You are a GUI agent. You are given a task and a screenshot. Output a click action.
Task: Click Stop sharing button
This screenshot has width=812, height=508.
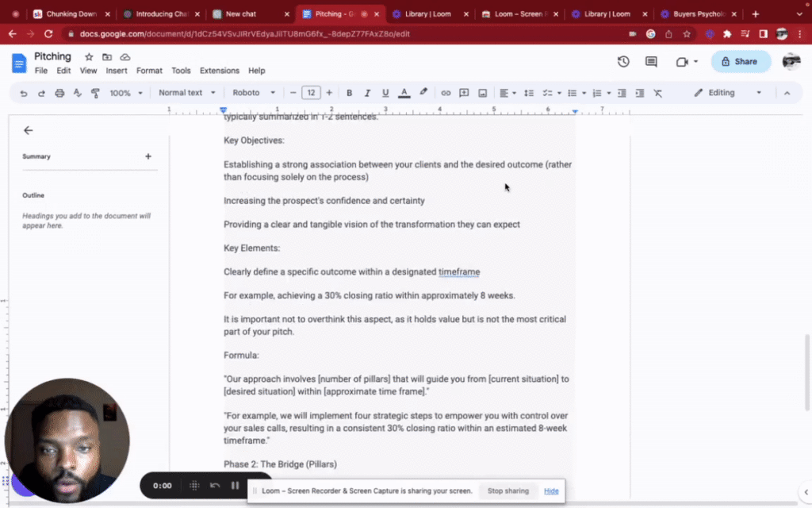pyautogui.click(x=508, y=491)
